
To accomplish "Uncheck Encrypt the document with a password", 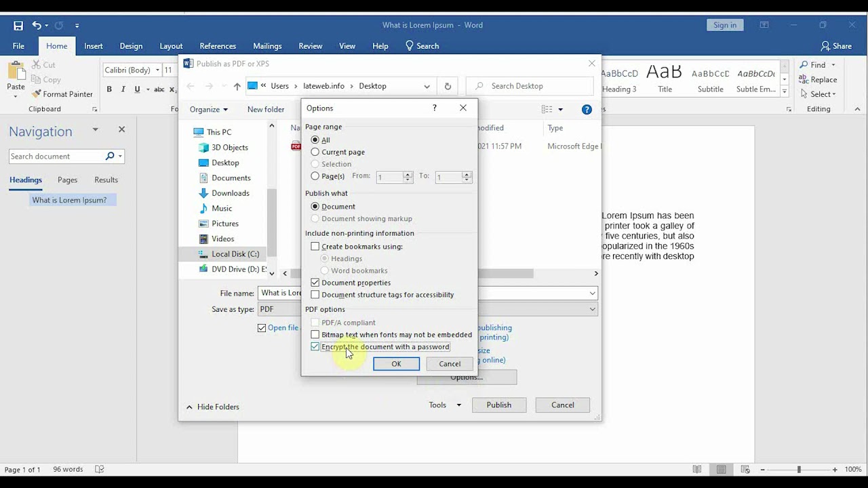I will tap(315, 347).
